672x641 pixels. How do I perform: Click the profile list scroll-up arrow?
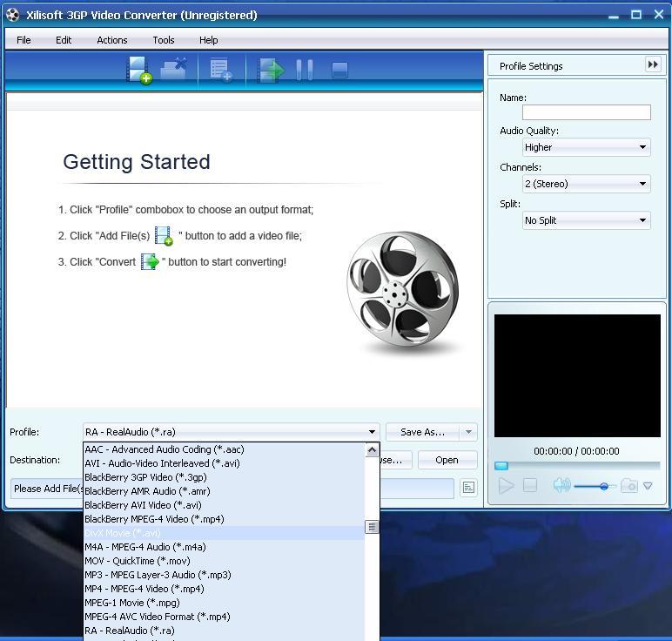[x=372, y=450]
